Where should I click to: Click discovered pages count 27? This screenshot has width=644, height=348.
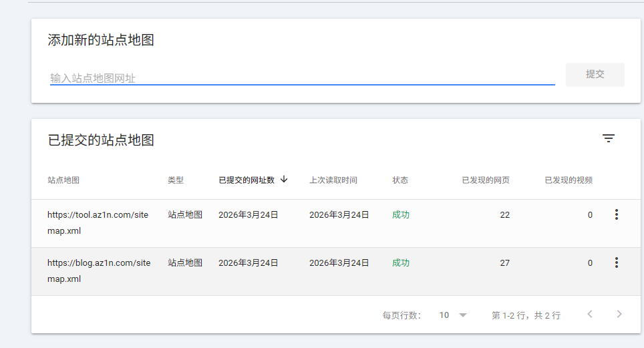tap(504, 263)
